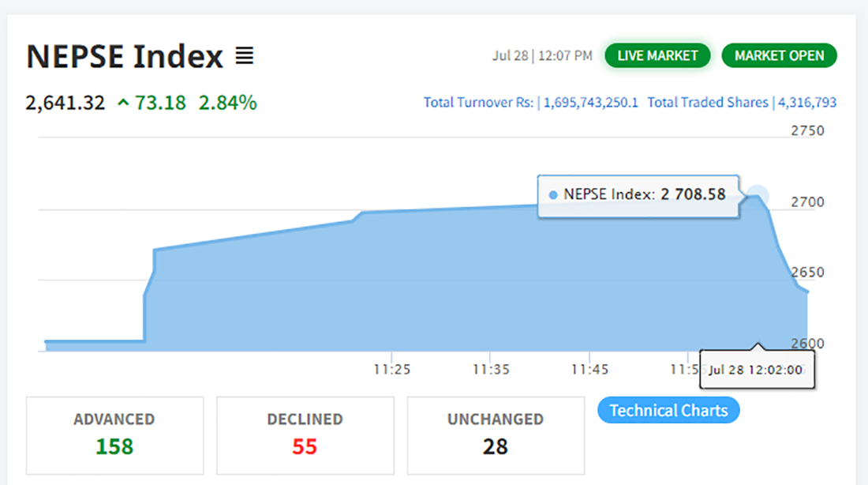
Task: Click the NEPSE Index heading
Action: (125, 56)
